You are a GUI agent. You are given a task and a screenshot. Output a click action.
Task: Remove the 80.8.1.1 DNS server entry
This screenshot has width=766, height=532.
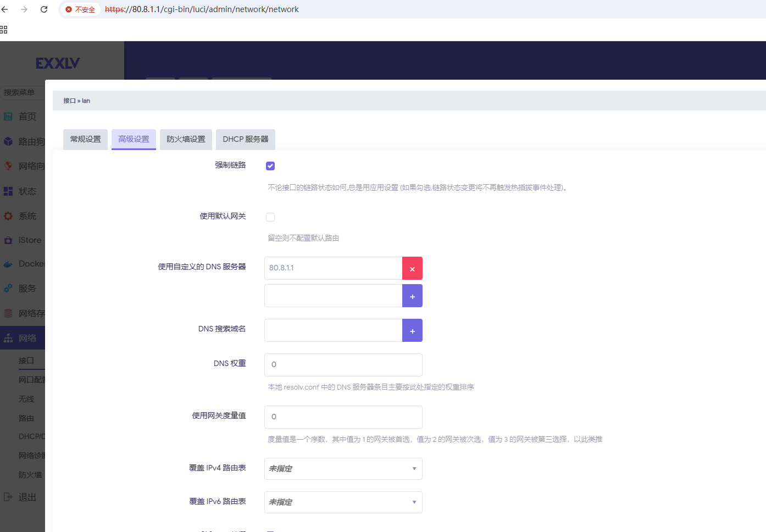(x=412, y=269)
